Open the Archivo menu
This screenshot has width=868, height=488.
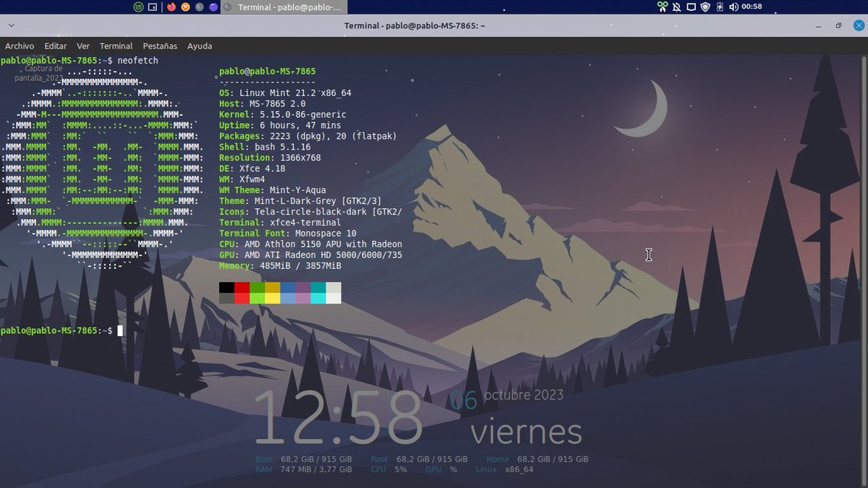(x=20, y=46)
